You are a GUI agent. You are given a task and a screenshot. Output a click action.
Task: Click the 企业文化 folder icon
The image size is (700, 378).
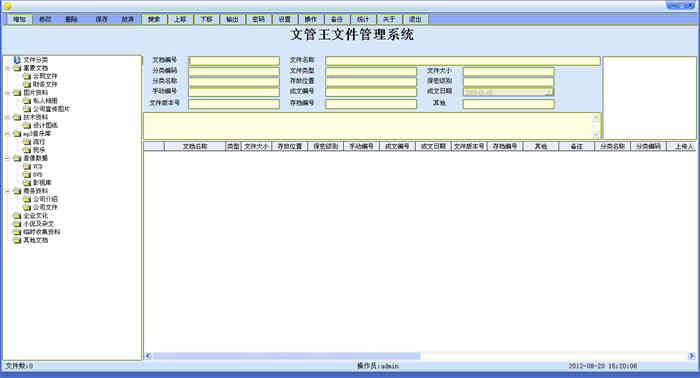coord(17,216)
